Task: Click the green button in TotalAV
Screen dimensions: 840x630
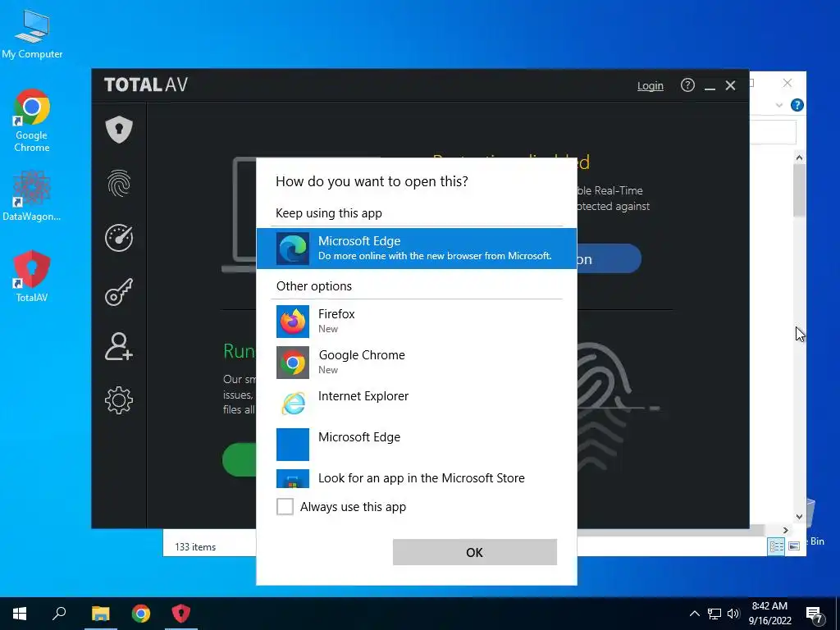Action: [x=240, y=459]
